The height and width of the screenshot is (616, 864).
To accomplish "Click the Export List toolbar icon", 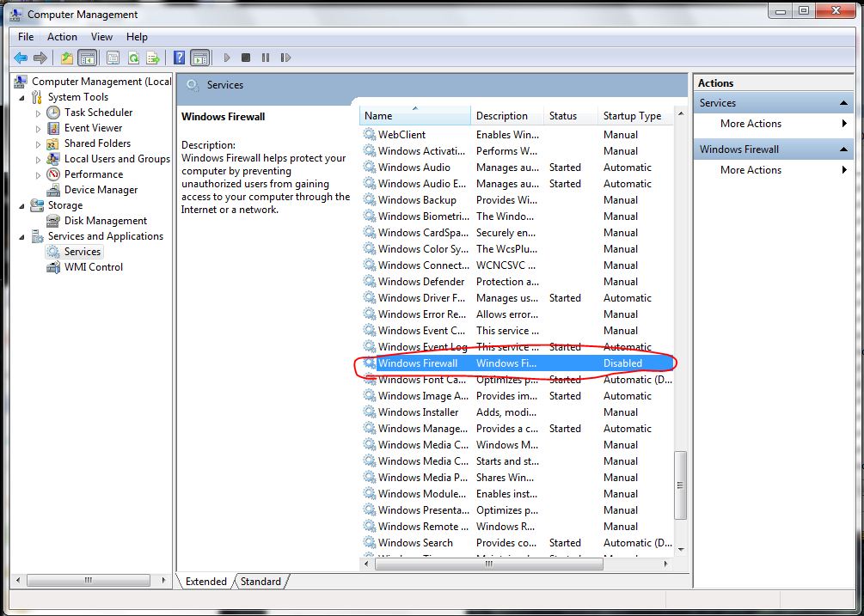I will coord(153,58).
